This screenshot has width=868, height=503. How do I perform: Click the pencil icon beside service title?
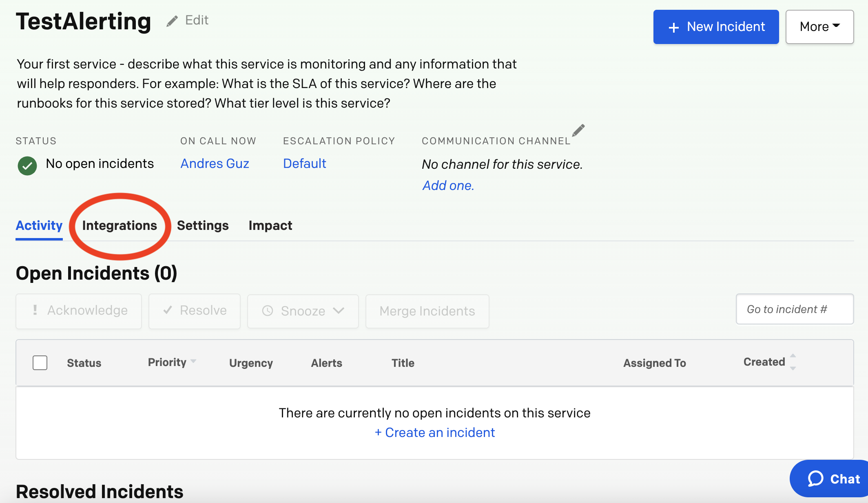[x=172, y=21]
